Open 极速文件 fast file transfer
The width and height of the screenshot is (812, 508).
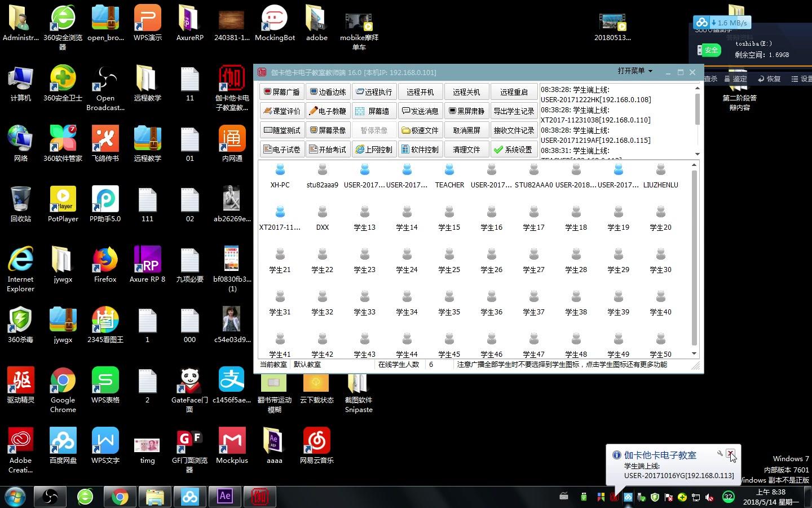(x=421, y=130)
